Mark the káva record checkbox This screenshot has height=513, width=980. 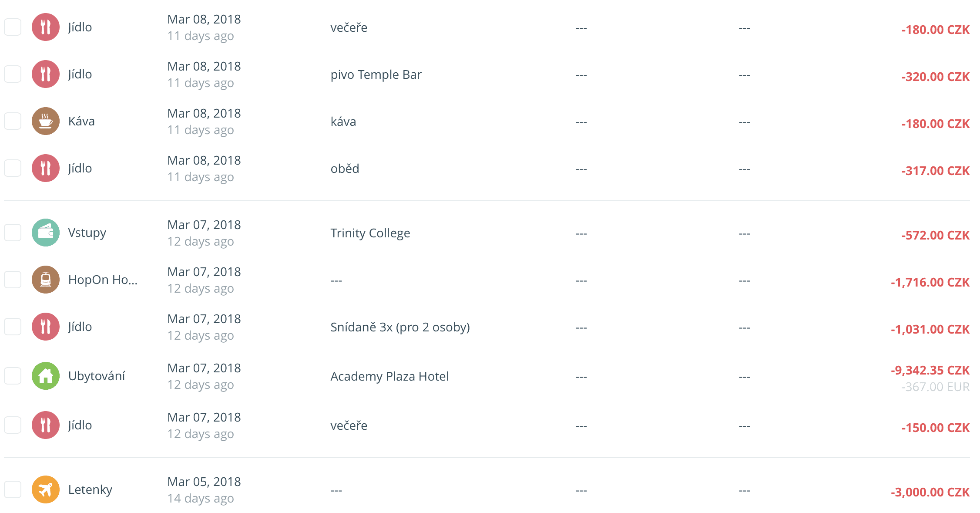tap(13, 121)
